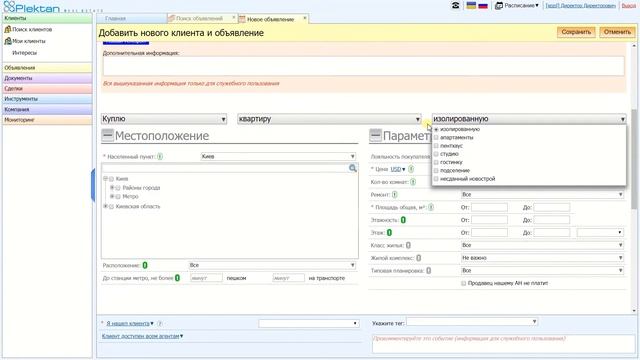Expand Районы города tree node
This screenshot has height=360, width=640.
click(x=112, y=188)
